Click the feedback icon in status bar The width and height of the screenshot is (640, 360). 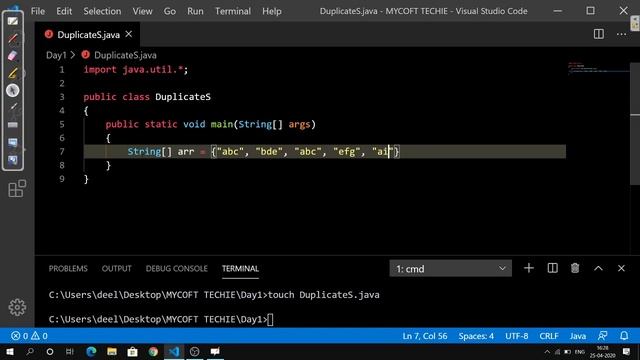coord(602,336)
